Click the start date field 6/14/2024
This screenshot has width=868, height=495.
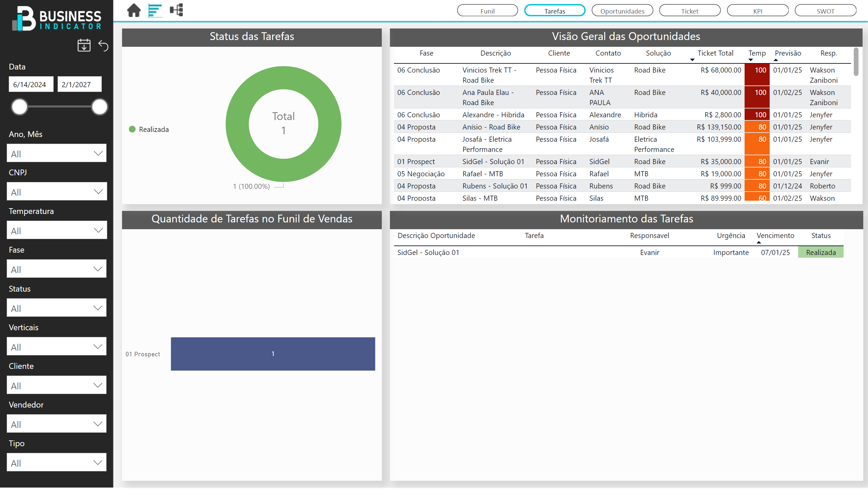[x=31, y=84]
